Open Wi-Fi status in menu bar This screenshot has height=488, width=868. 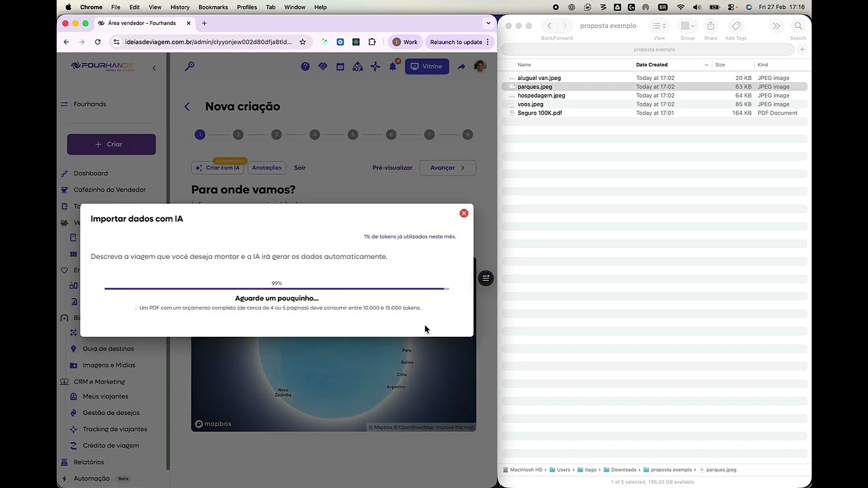tap(680, 7)
